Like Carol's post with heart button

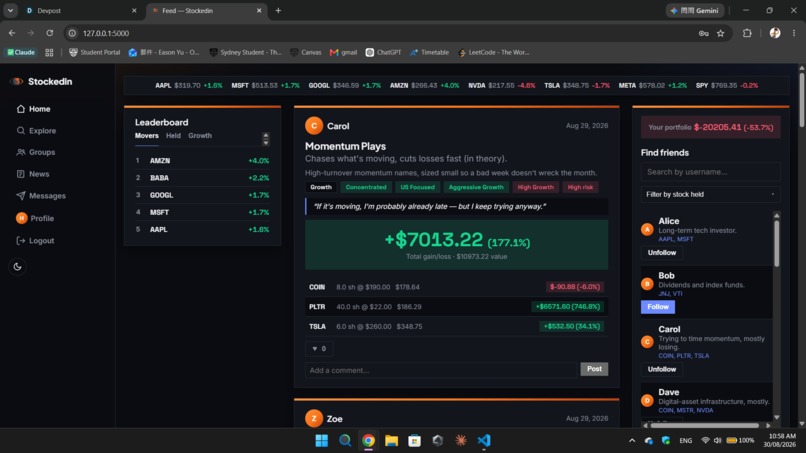[x=319, y=349]
